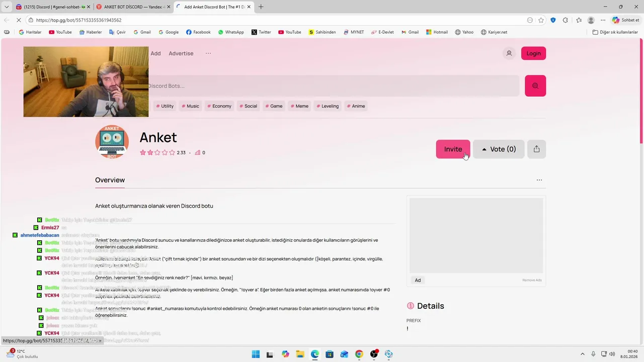
Task: Open the browser profile avatar
Action: tap(591, 20)
